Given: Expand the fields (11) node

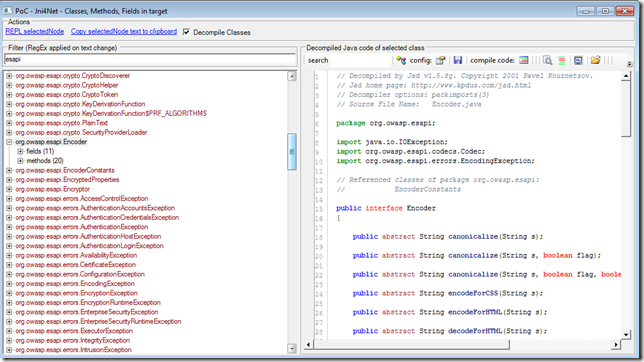Looking at the screenshot, I should [20, 152].
